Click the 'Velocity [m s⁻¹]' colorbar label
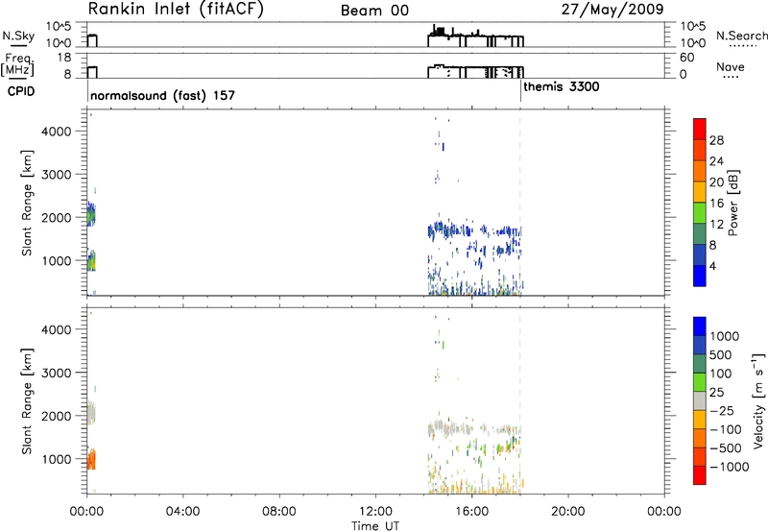 click(758, 400)
